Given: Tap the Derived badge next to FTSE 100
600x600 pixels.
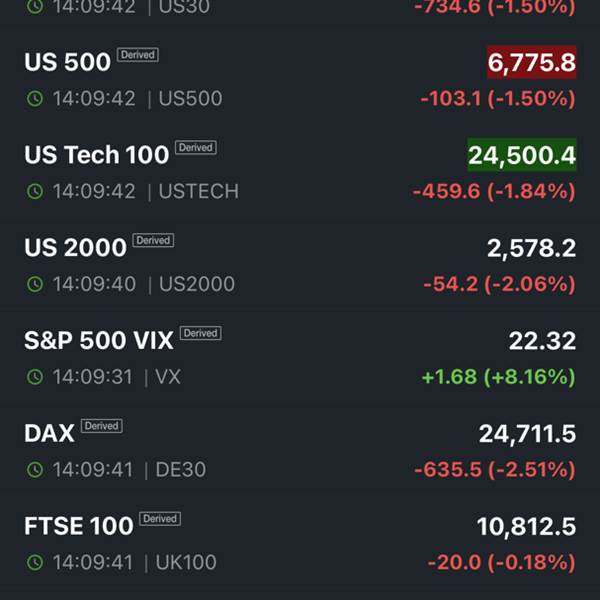Looking at the screenshot, I should [160, 518].
